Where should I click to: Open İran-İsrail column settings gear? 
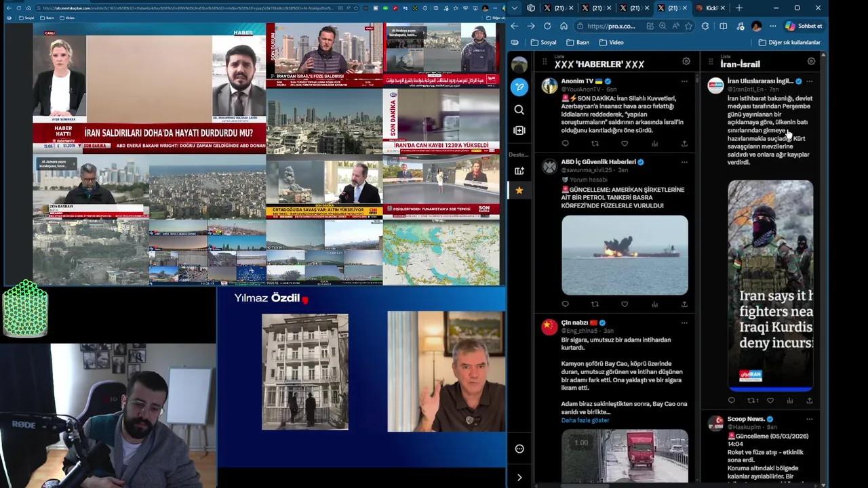tap(811, 62)
